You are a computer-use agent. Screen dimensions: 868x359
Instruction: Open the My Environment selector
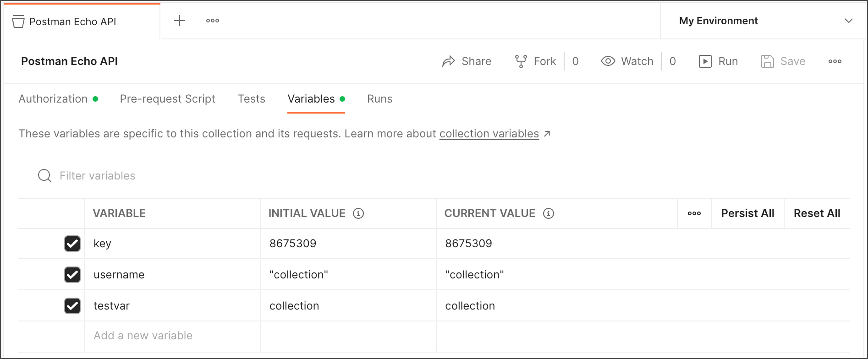(763, 21)
